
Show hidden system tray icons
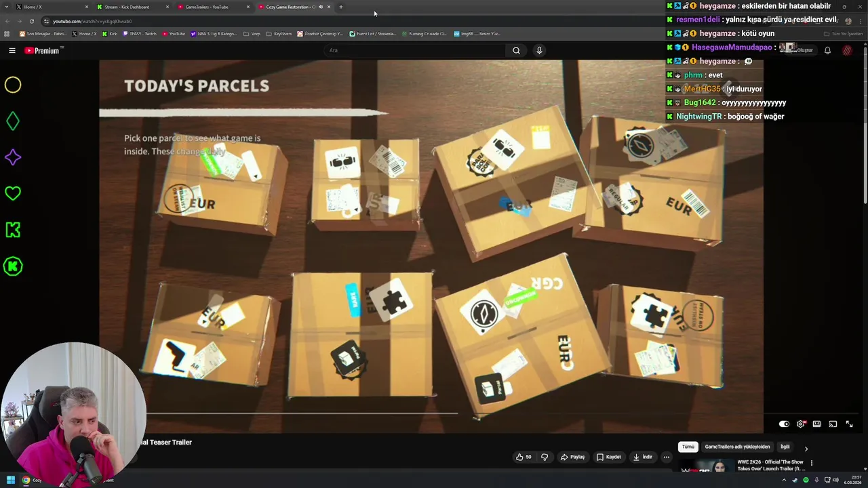(785, 480)
